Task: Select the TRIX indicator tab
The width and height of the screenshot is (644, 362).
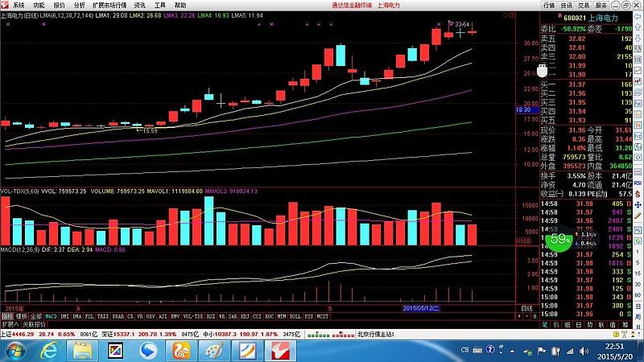Action: [103, 316]
